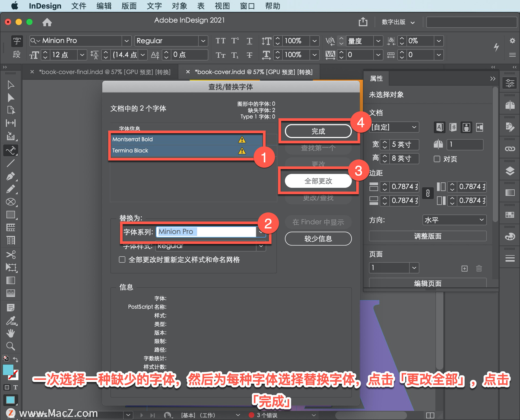
Task: Toggle the 对页 facing pages checkbox
Action: coord(437,159)
